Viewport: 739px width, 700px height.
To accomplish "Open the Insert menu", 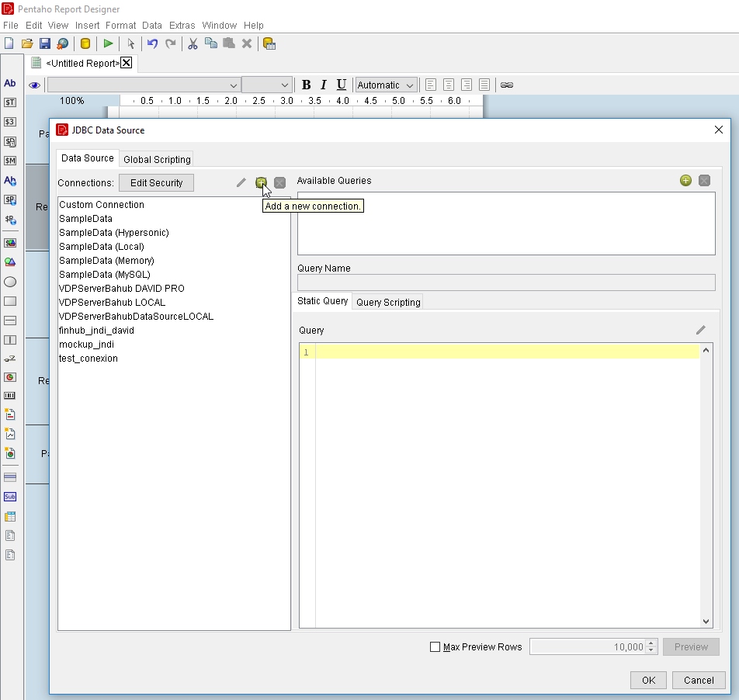I will 87,25.
